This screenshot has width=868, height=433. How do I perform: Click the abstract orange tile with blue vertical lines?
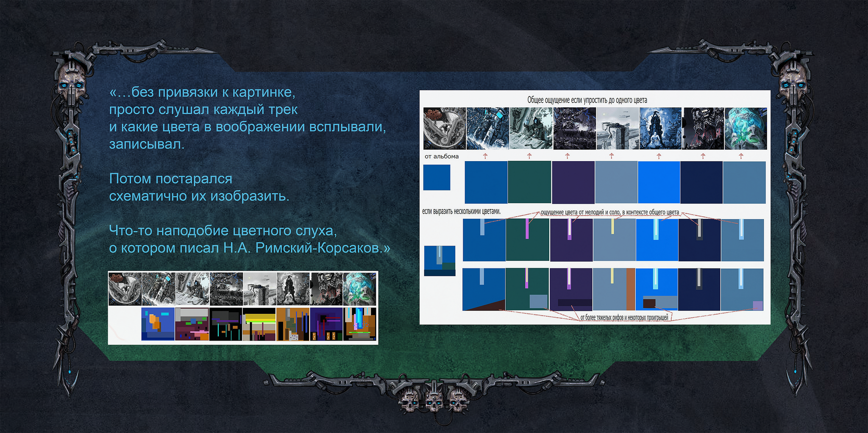[293, 324]
